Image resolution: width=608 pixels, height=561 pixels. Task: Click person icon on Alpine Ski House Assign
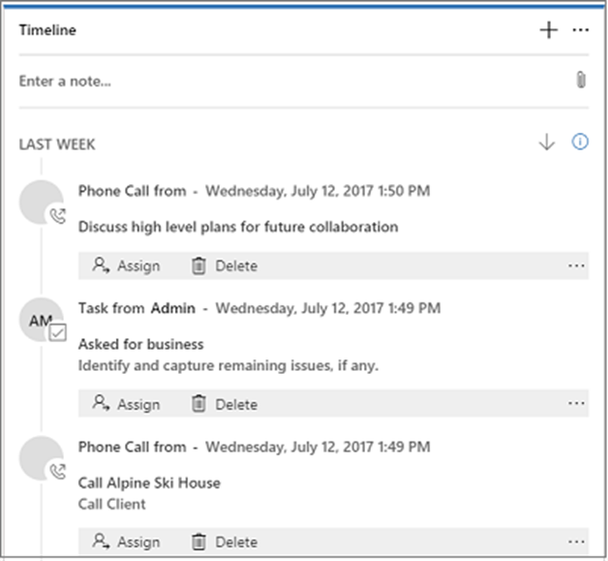tap(101, 541)
